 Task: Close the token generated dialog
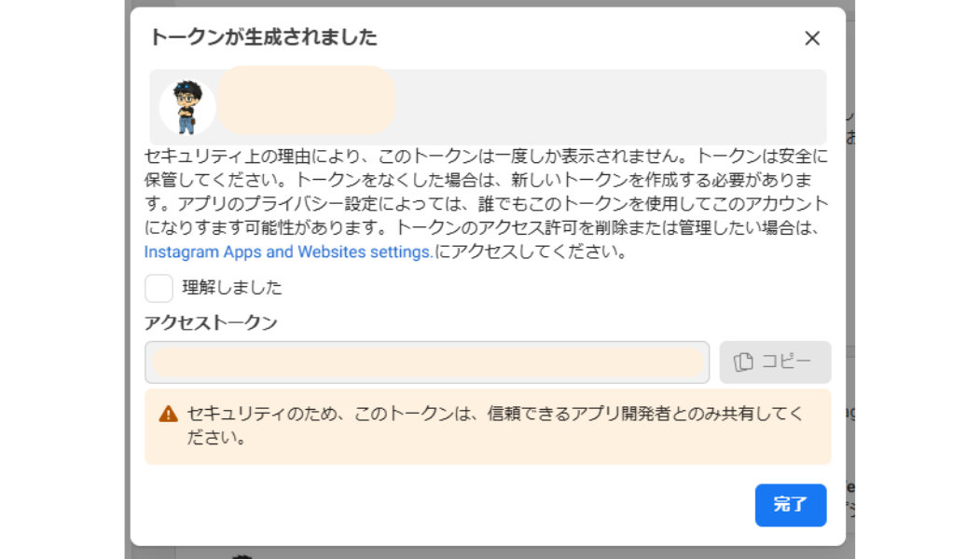coord(811,38)
